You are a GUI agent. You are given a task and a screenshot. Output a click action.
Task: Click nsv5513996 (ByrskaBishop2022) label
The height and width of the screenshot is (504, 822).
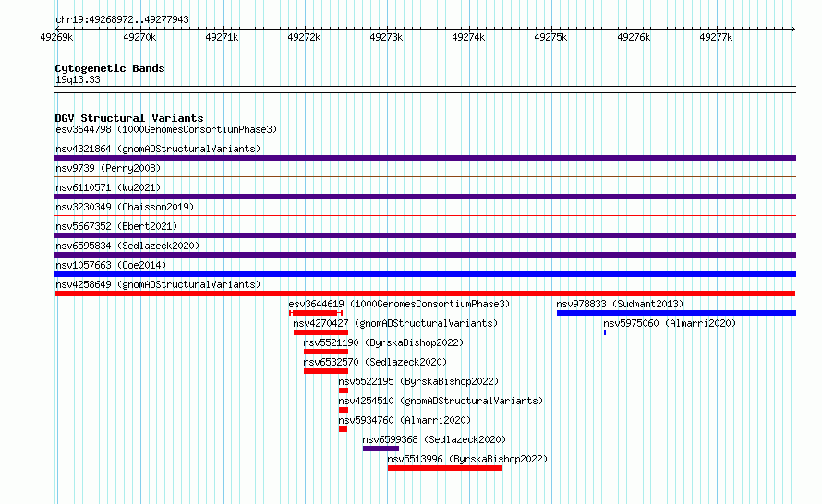point(467,459)
